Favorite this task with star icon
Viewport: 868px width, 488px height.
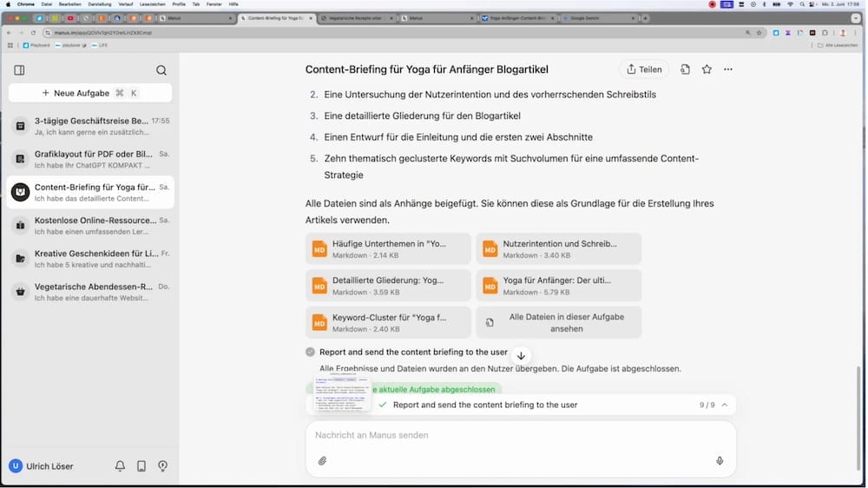point(707,69)
